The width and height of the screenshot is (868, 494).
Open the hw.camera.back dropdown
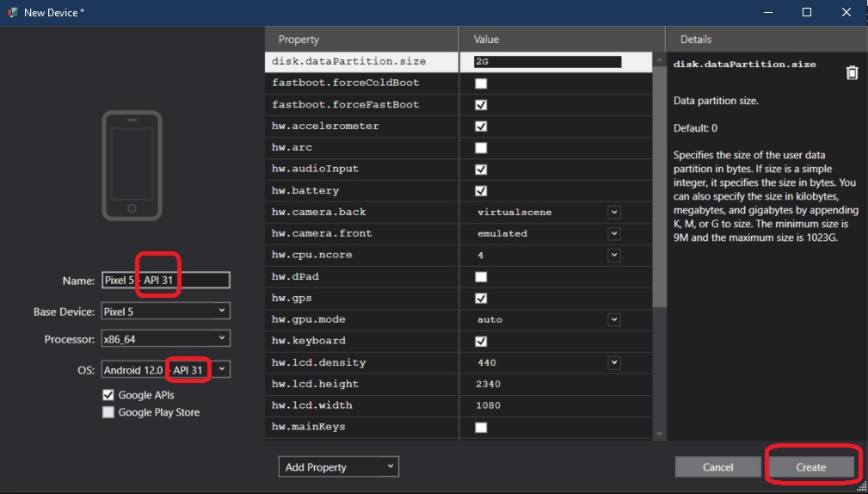click(614, 212)
